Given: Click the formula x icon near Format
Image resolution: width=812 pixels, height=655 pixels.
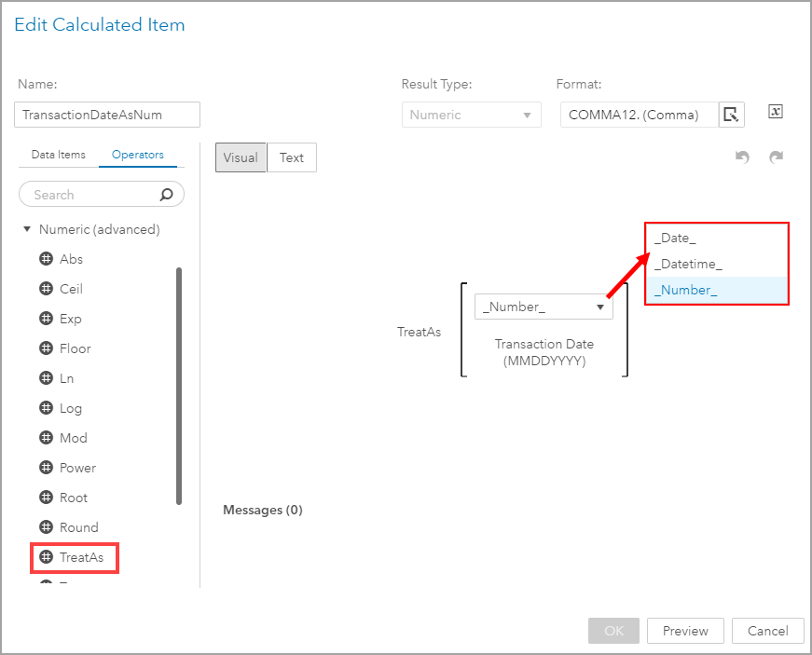Looking at the screenshot, I should click(x=776, y=112).
